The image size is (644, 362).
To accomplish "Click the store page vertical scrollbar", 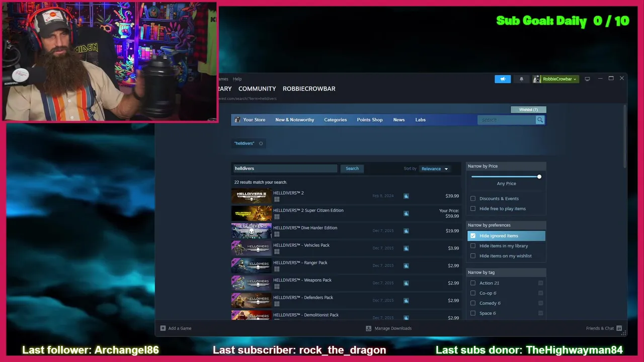I will (x=625, y=136).
